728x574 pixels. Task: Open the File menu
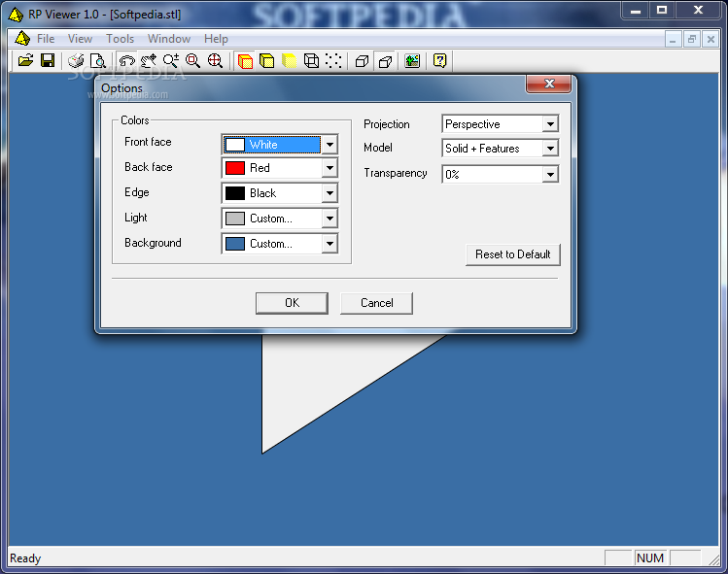pos(46,39)
